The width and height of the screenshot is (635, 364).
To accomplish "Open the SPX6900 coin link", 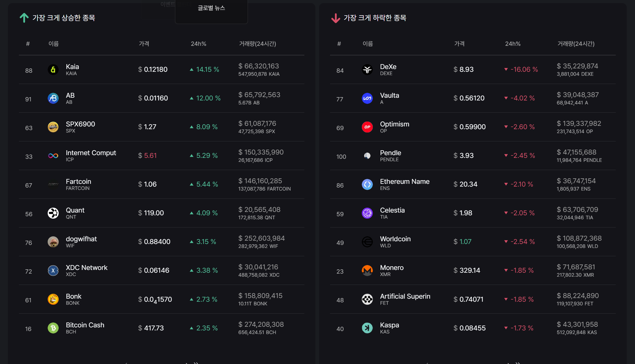I will point(80,124).
